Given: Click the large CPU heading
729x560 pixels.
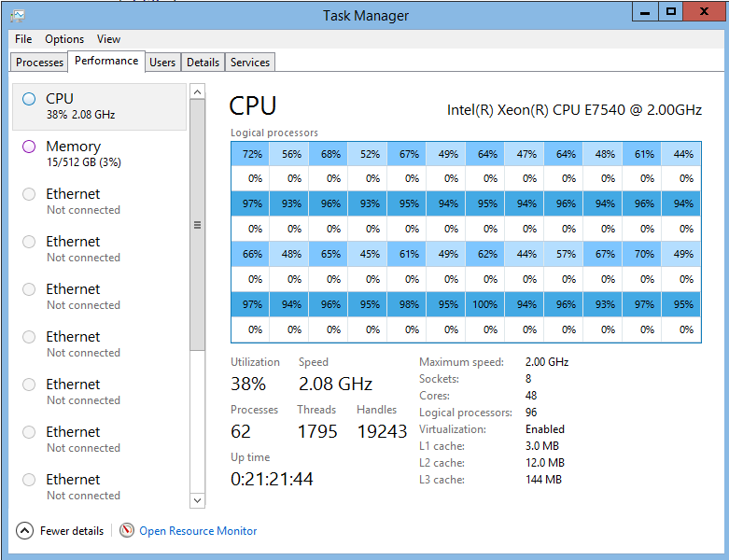Looking at the screenshot, I should pos(253,106).
